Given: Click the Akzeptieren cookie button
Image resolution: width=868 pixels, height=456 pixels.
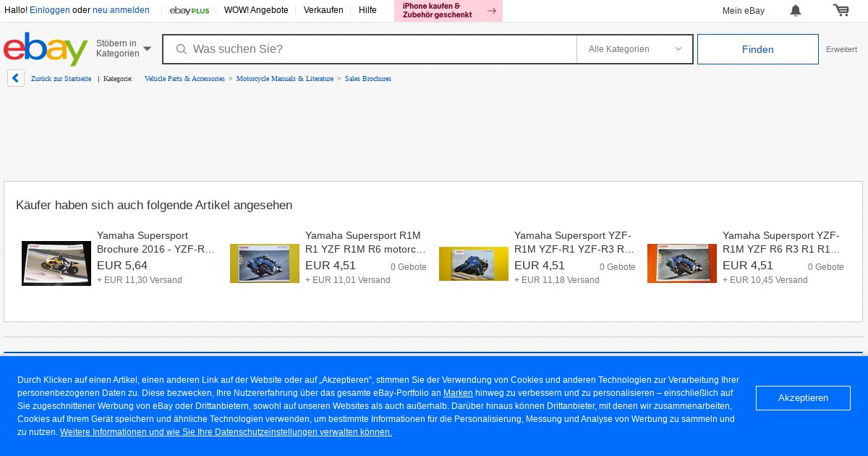Looking at the screenshot, I should point(803,398).
